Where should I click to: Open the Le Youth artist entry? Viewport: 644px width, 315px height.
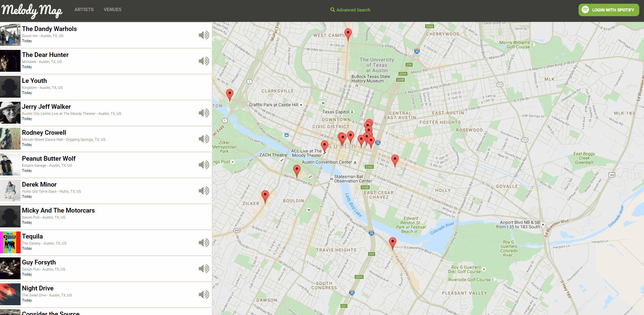pos(106,87)
